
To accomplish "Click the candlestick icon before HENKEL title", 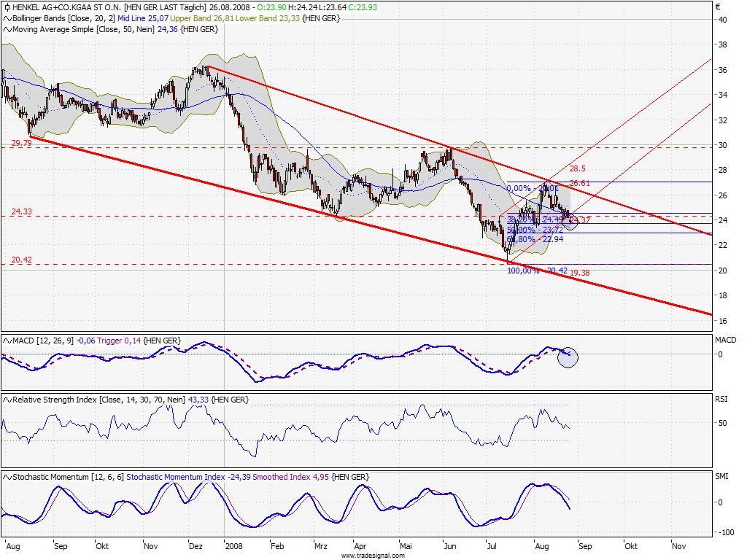I will tap(7, 7).
